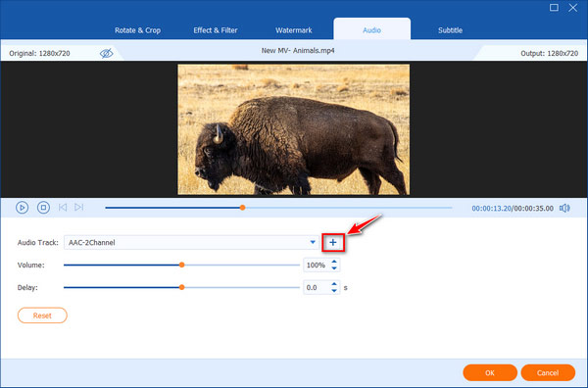Click the 100% volume value field

[x=317, y=266]
